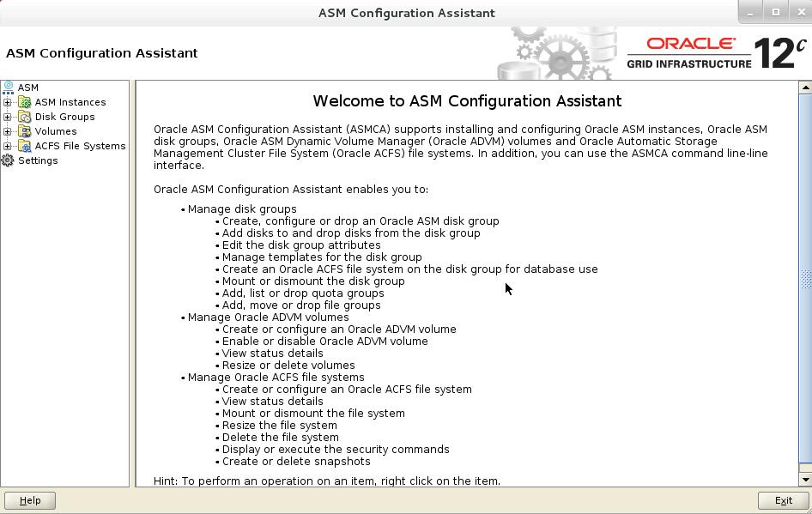The image size is (812, 514).
Task: Click 'Resize or delete volumes' text
Action: pos(288,366)
